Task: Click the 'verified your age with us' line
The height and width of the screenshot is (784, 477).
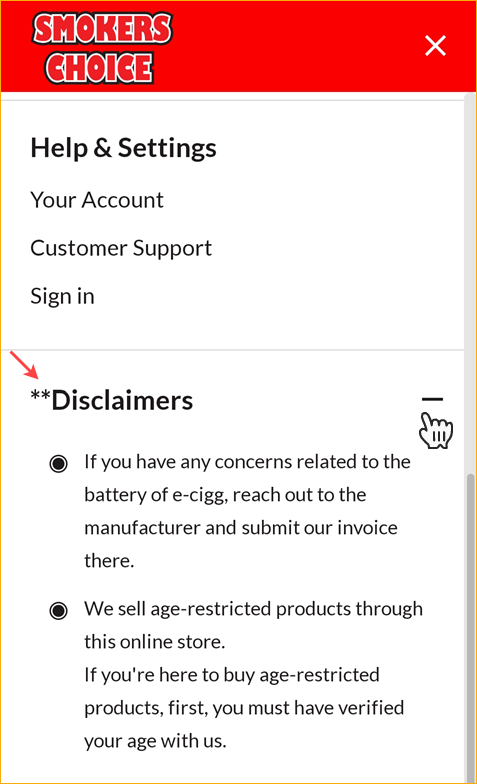Action: coord(155,740)
